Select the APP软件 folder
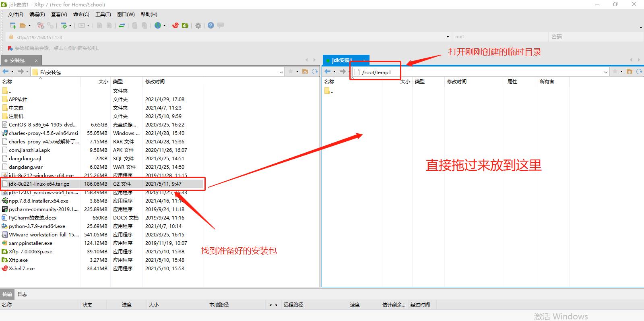This screenshot has width=644, height=321. [18, 99]
